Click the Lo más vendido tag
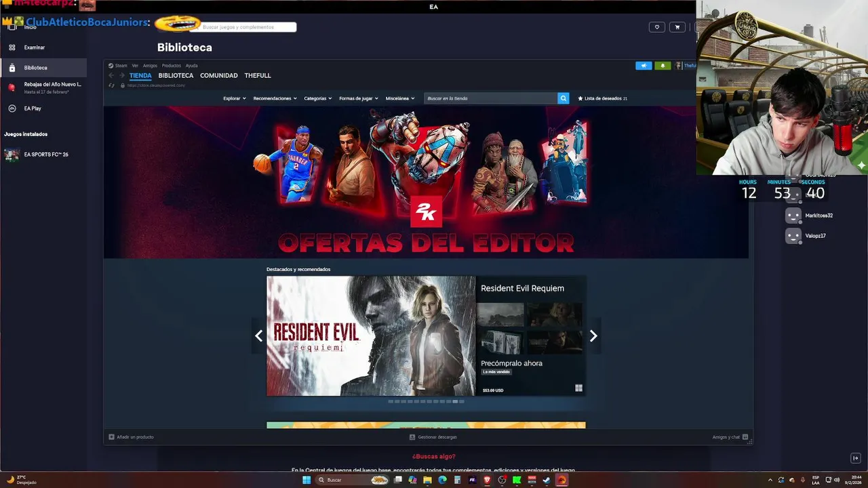This screenshot has width=868, height=488. (496, 372)
